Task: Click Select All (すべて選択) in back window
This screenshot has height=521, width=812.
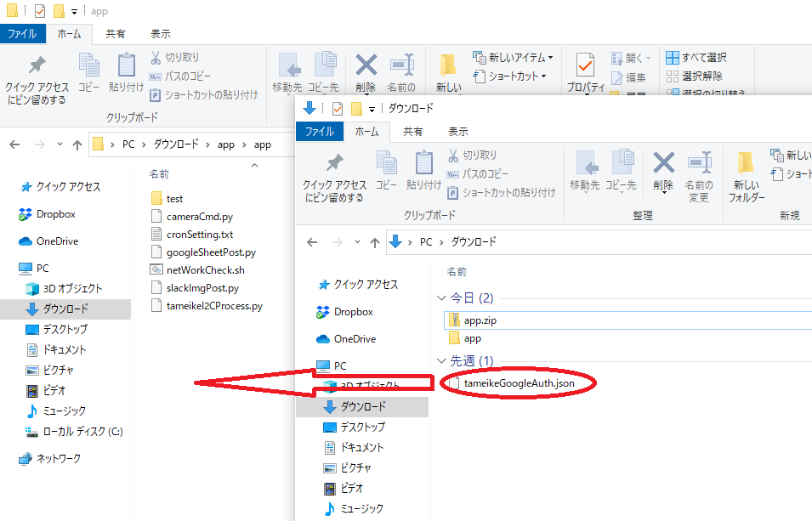Action: [x=696, y=58]
